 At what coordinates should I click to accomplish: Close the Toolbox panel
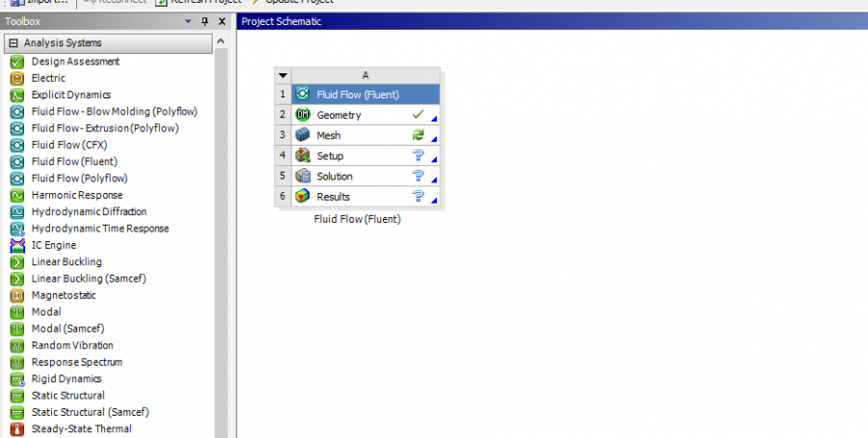[x=222, y=21]
